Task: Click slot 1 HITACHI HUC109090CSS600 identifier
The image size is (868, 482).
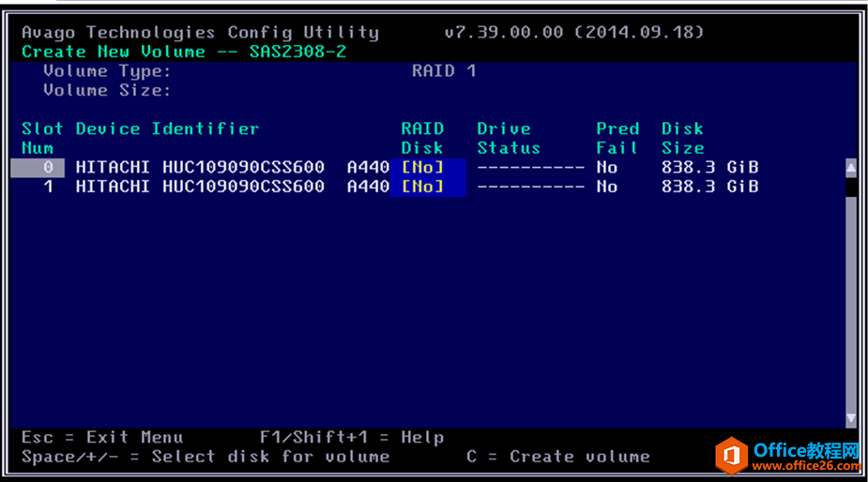Action: (200, 187)
